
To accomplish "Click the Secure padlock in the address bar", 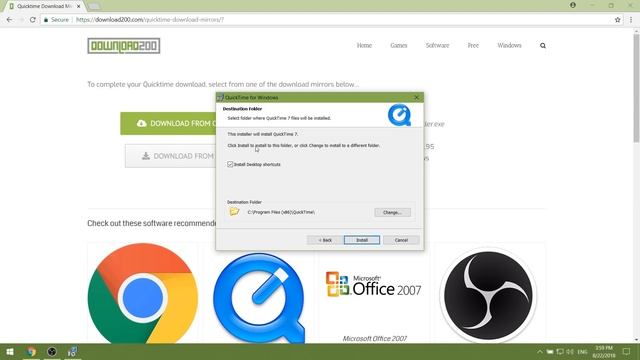I will 46,20.
